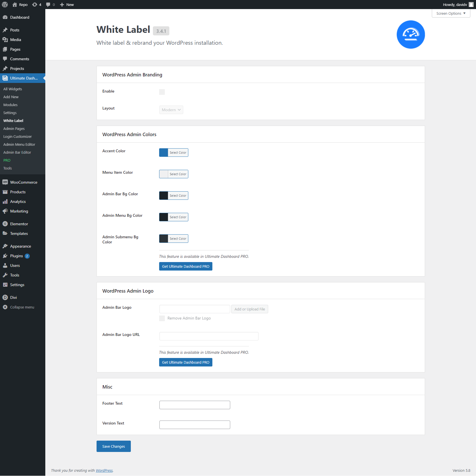The image size is (476, 476).
Task: Click the Products icon in sidebar
Action: pos(5,192)
